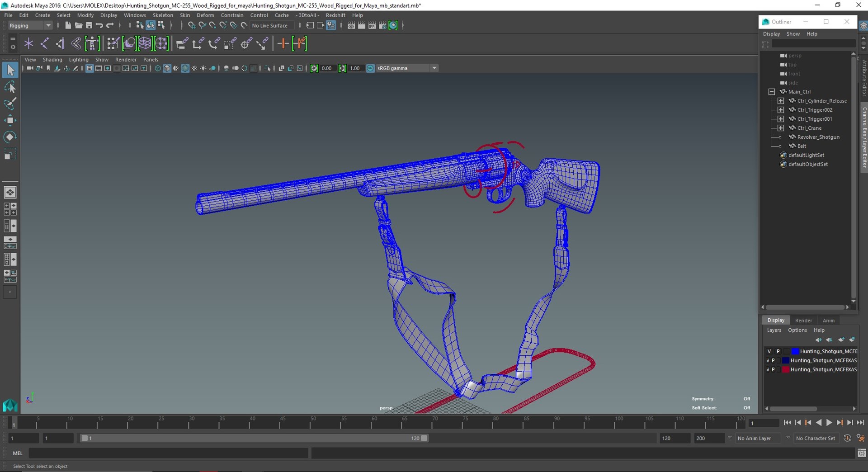This screenshot has height=472, width=868.
Task: Switch to the Anim layer tab
Action: coord(829,320)
